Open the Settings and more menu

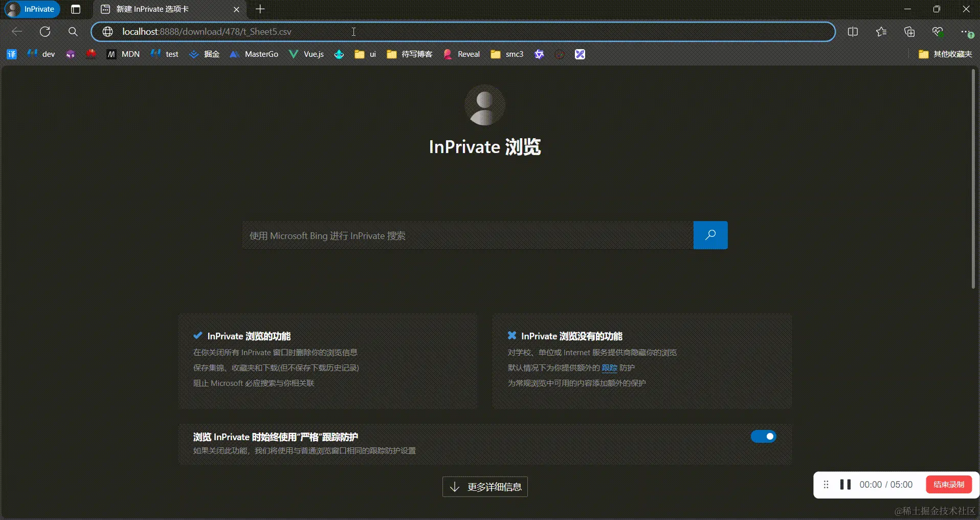(966, 32)
